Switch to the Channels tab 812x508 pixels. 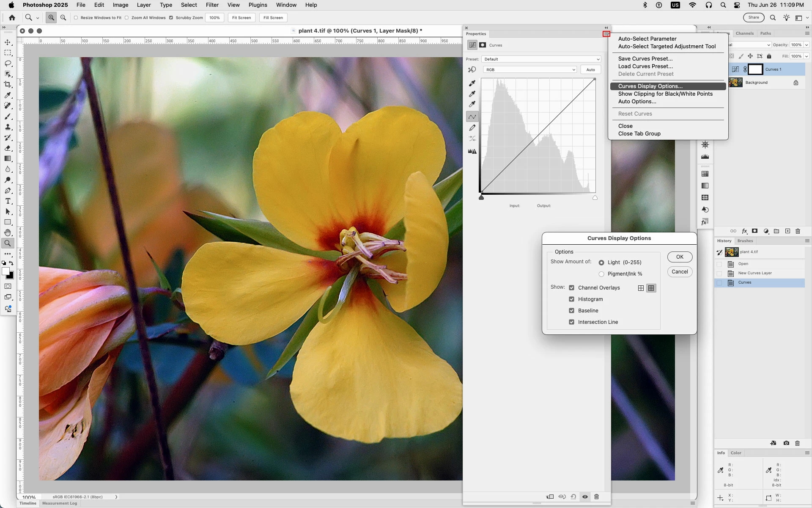pyautogui.click(x=744, y=33)
